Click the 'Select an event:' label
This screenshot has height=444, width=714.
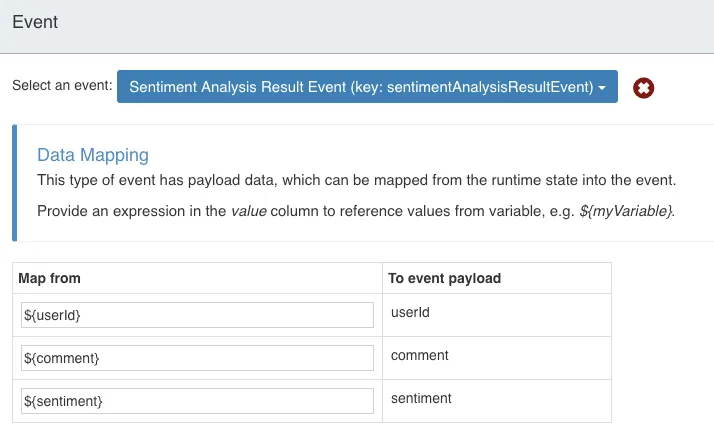[x=62, y=85]
